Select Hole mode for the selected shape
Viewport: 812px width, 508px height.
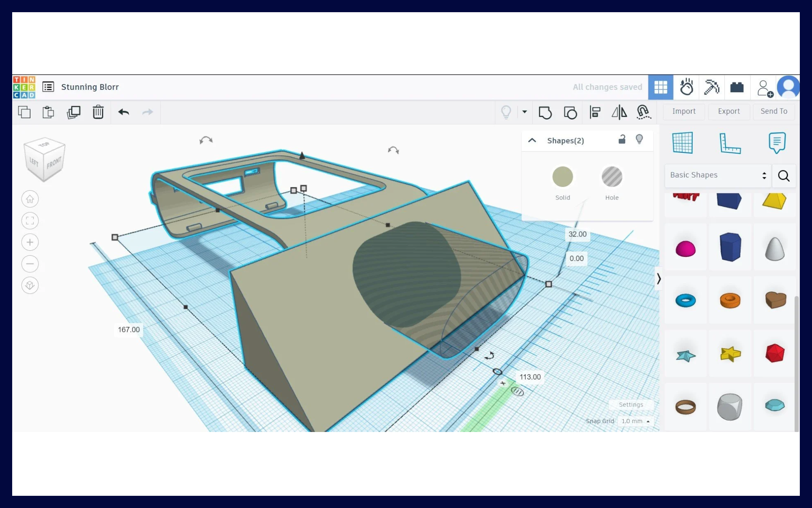(611, 177)
